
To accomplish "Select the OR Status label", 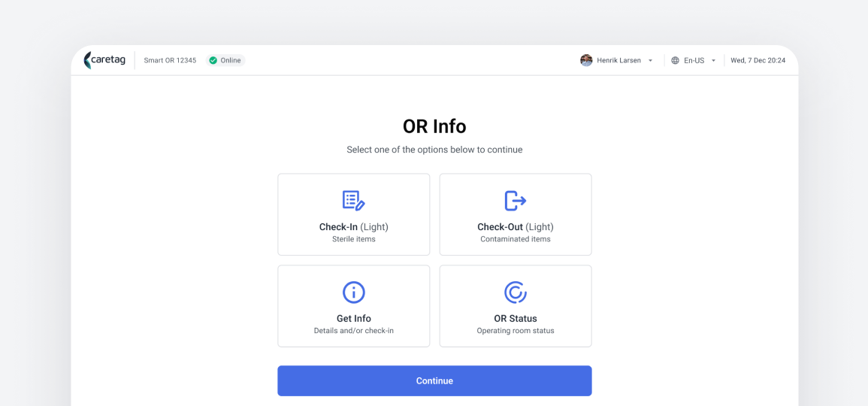I will (516, 319).
